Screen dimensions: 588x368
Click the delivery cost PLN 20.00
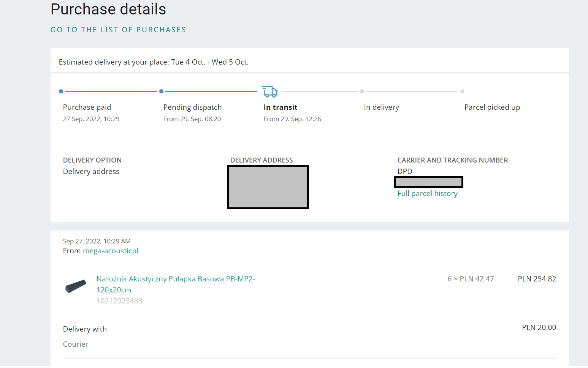pyautogui.click(x=539, y=328)
